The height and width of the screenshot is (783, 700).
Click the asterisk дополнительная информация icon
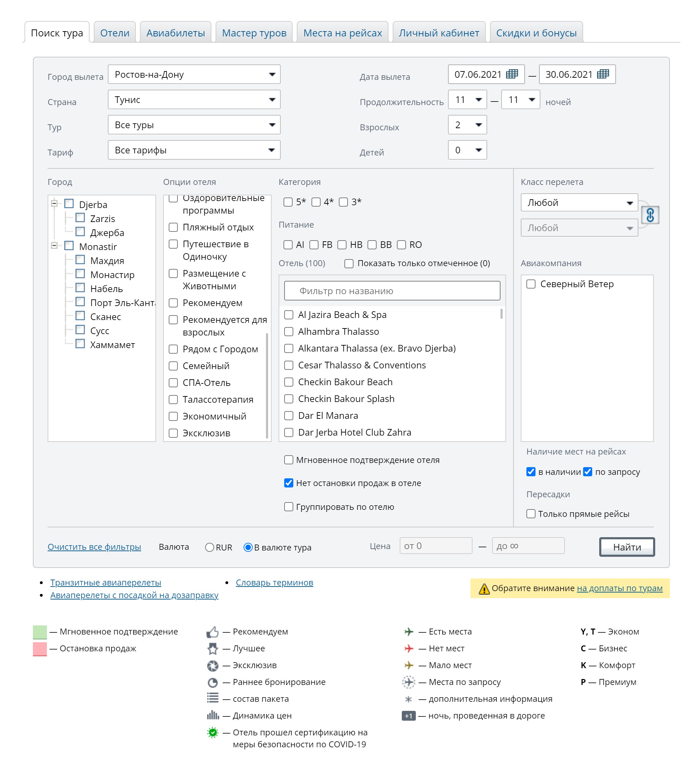[x=408, y=699]
